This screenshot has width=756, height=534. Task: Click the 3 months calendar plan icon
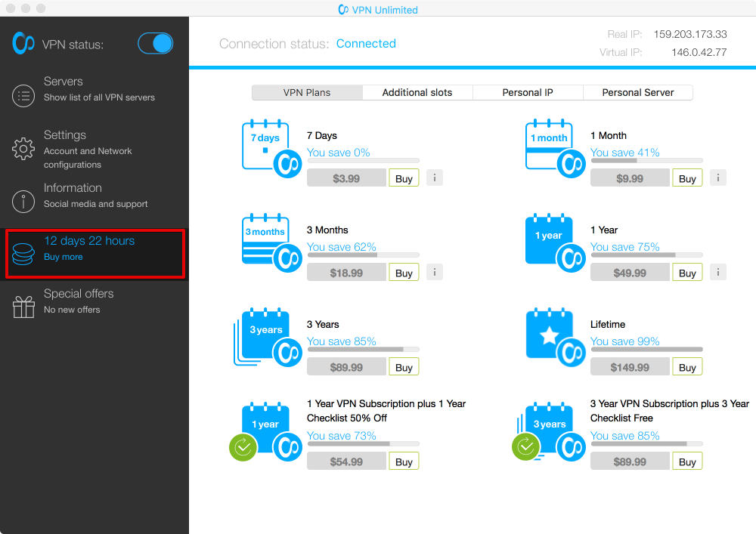[271, 243]
